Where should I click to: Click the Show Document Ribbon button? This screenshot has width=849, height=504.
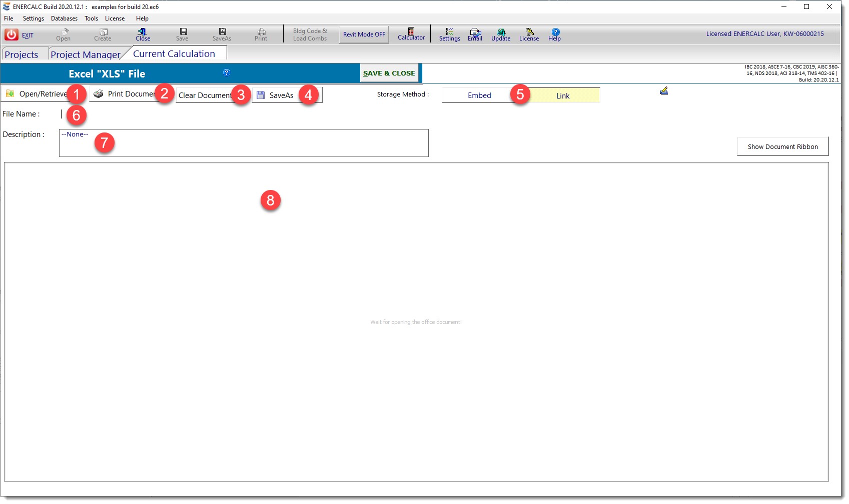click(x=782, y=146)
